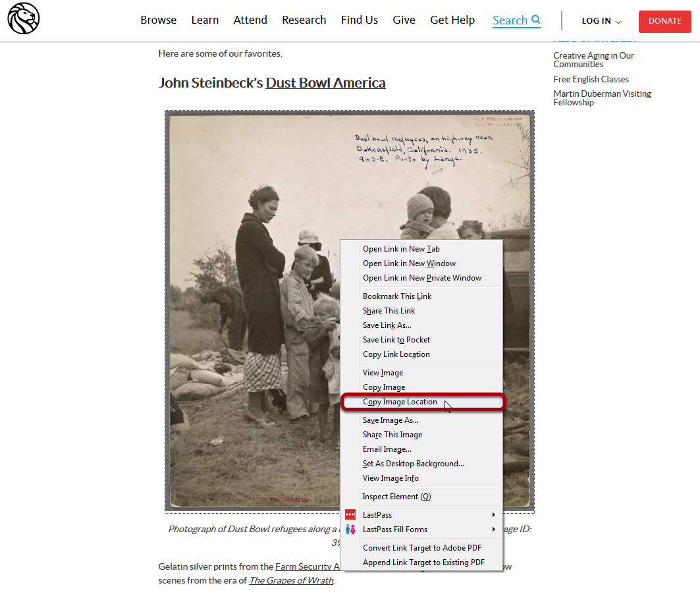The width and height of the screenshot is (700, 600).
Task: Choose Append Link Target to Existing PDF
Action: (422, 562)
